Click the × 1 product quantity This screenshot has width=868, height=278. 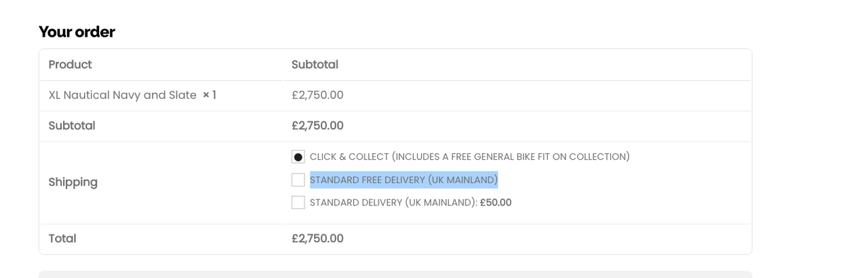point(210,95)
